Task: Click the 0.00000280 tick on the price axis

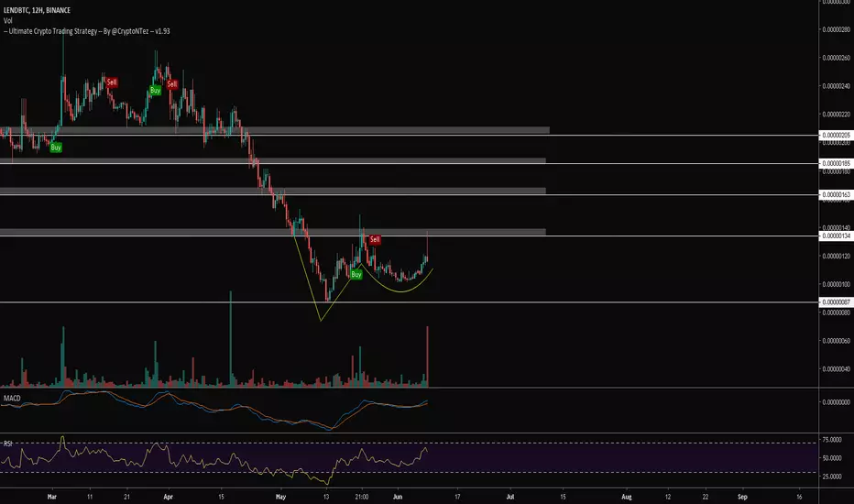Action: (837, 29)
